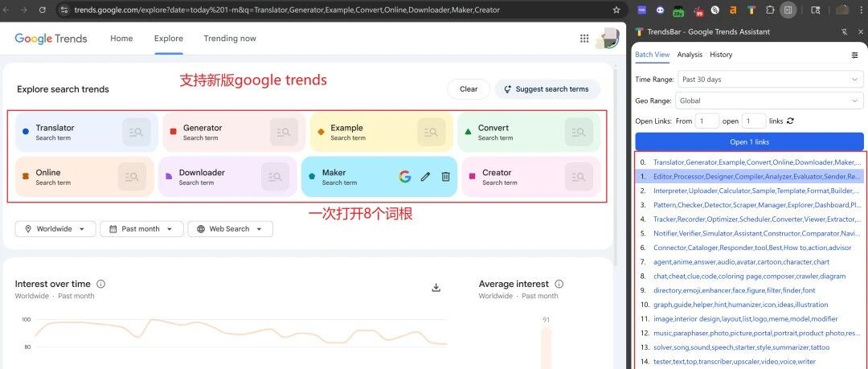Click the Open 1 links button

(x=750, y=141)
